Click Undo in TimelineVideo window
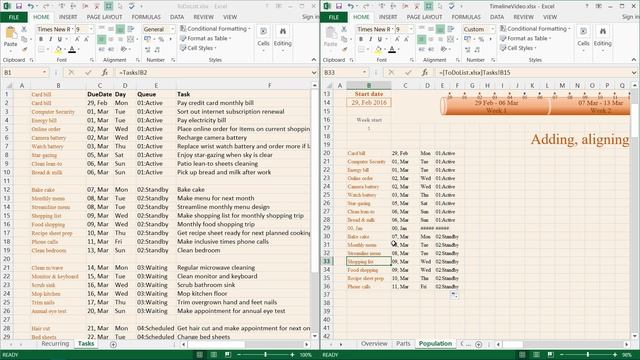640x360 pixels. (x=351, y=6)
